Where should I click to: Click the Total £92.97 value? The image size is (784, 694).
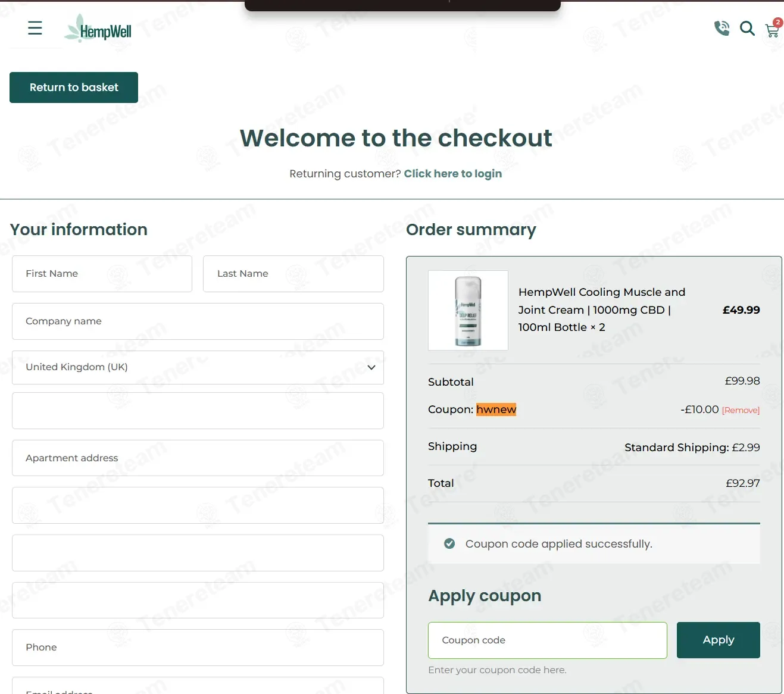tap(742, 483)
